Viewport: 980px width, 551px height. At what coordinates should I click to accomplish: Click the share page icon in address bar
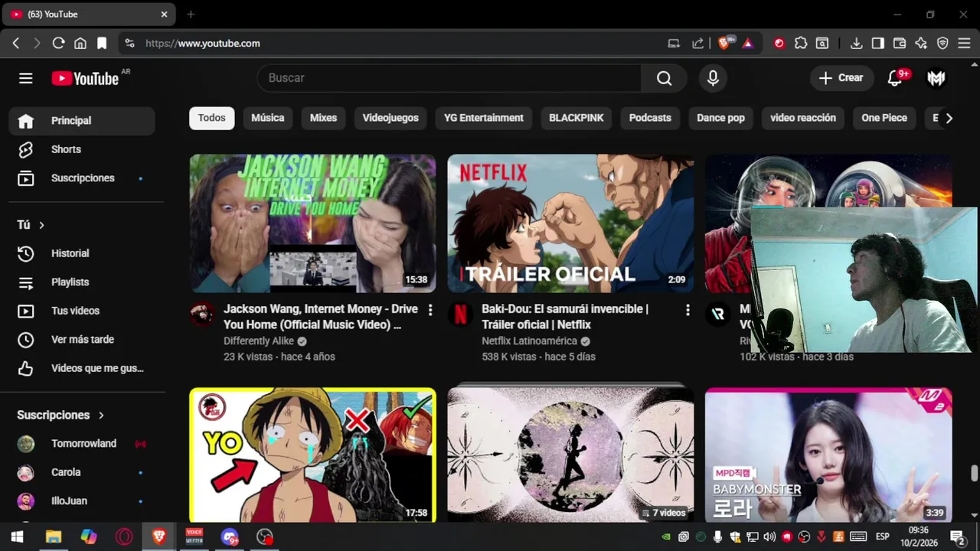pos(697,44)
